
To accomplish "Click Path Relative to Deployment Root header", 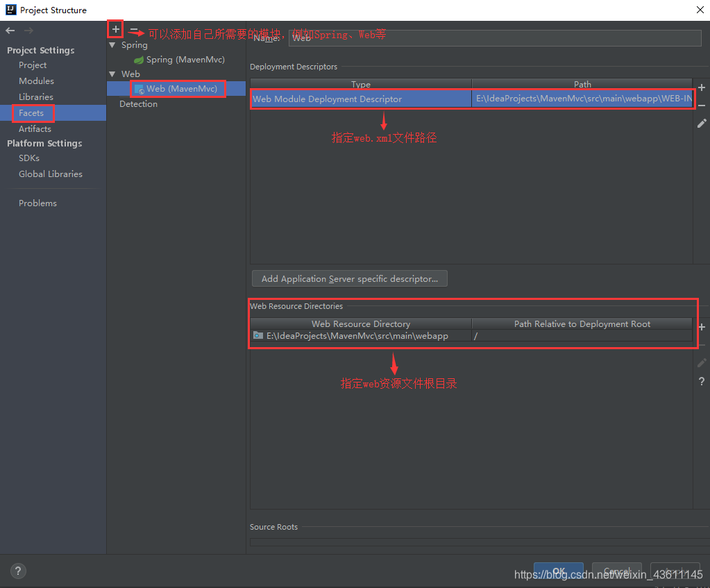I will 582,324.
